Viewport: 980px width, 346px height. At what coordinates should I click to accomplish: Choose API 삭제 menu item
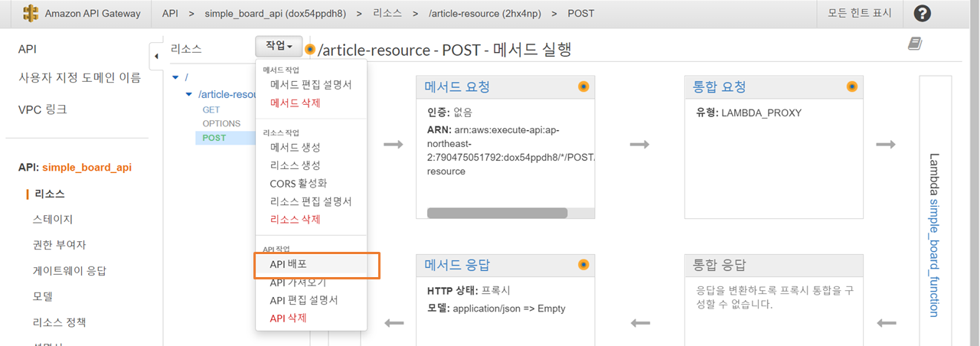coord(311,318)
